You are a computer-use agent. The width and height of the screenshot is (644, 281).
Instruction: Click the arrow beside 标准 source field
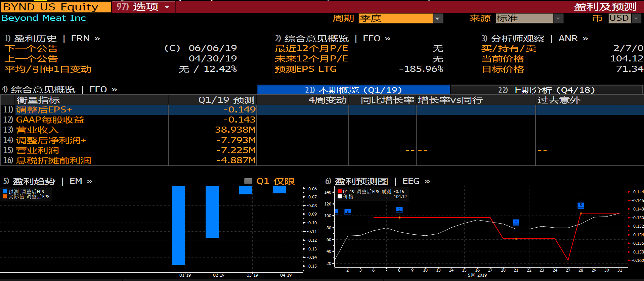[558, 18]
